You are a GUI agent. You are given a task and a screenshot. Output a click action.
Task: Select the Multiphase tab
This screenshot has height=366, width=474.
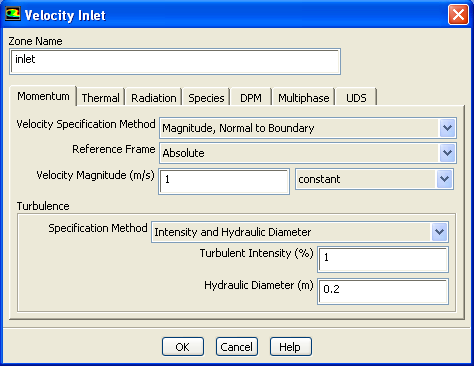point(303,98)
